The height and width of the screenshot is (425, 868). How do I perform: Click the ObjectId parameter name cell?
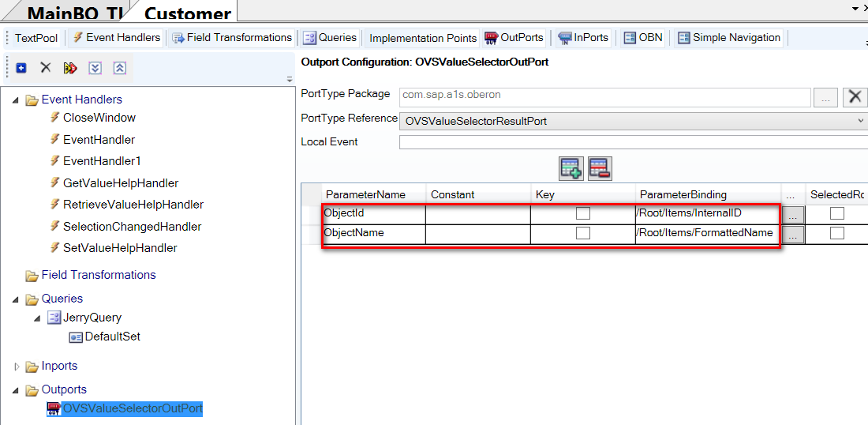[x=374, y=214]
